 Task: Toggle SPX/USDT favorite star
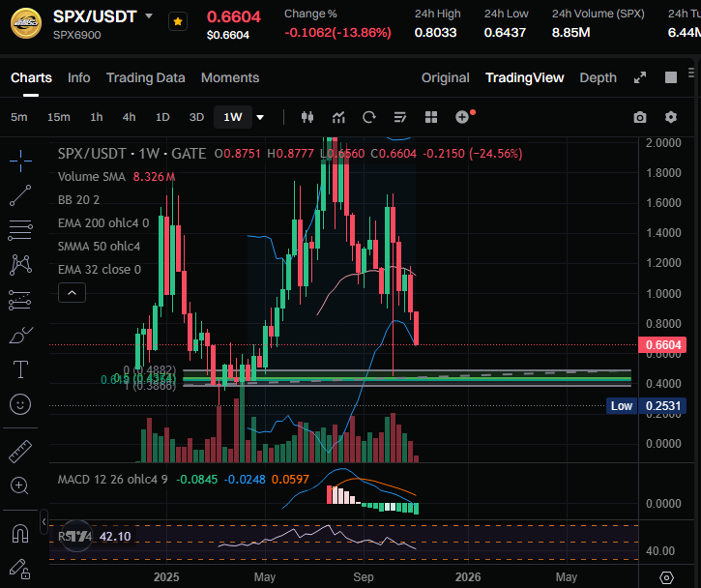click(178, 21)
